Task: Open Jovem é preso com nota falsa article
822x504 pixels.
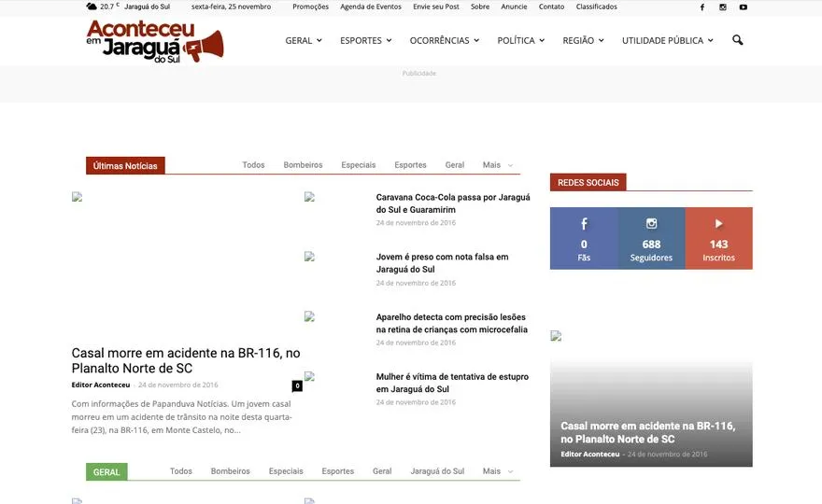Action: point(442,263)
